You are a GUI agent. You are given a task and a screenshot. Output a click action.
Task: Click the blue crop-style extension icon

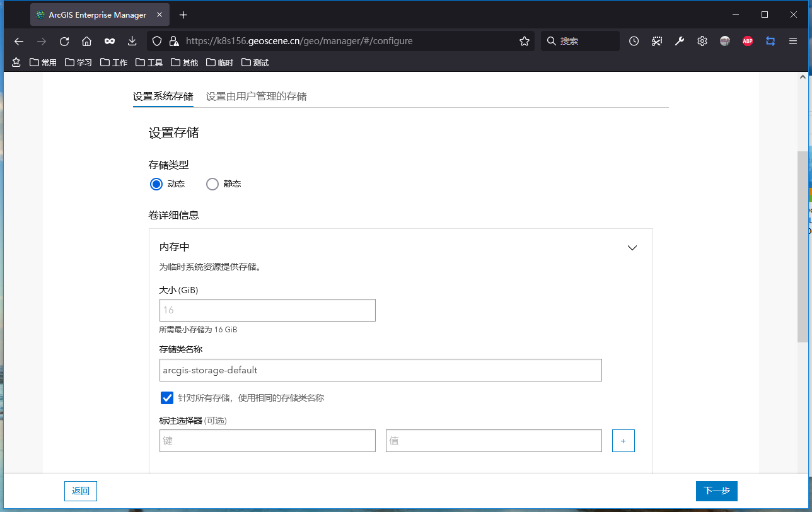(770, 41)
